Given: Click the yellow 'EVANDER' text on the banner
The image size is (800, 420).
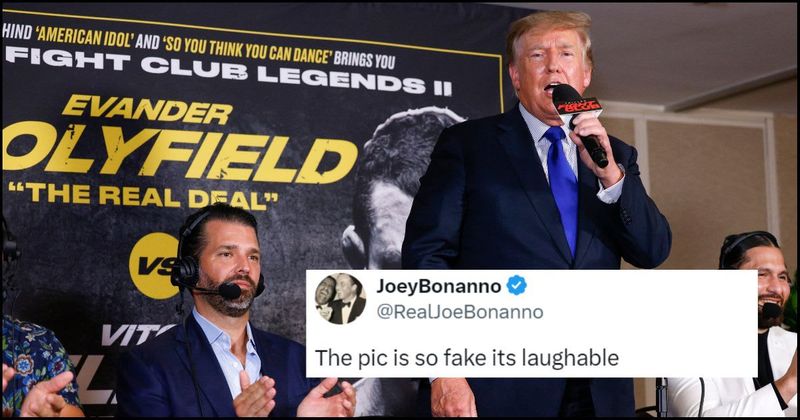Looking at the screenshot, I should tap(147, 109).
